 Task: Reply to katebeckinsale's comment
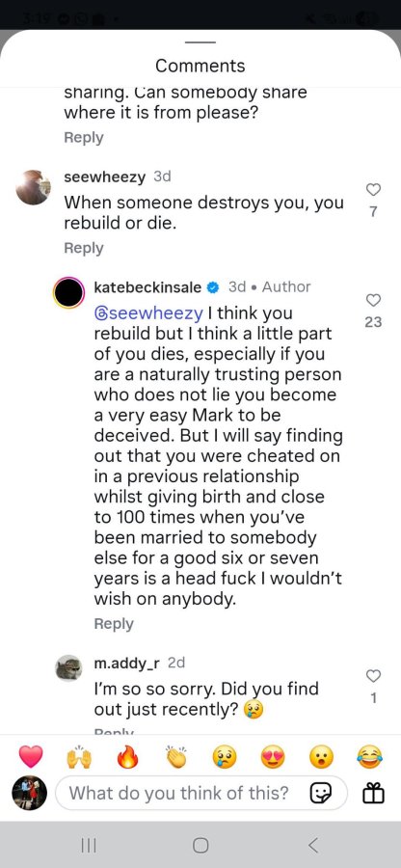coord(114,624)
